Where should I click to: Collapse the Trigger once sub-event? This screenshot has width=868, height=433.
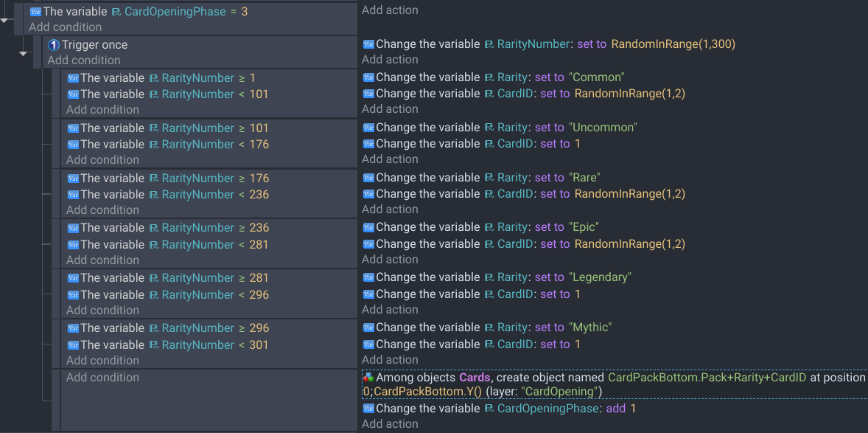(x=24, y=54)
